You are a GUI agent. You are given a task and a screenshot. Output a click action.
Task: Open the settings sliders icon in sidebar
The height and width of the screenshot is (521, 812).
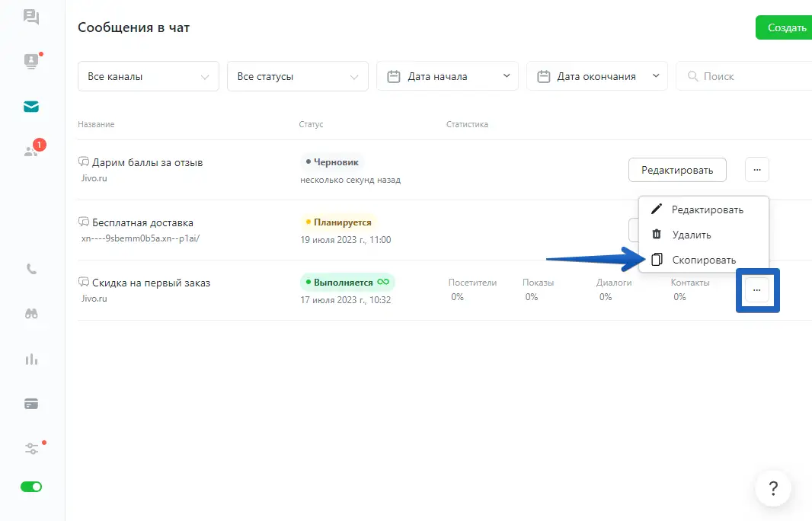31,449
